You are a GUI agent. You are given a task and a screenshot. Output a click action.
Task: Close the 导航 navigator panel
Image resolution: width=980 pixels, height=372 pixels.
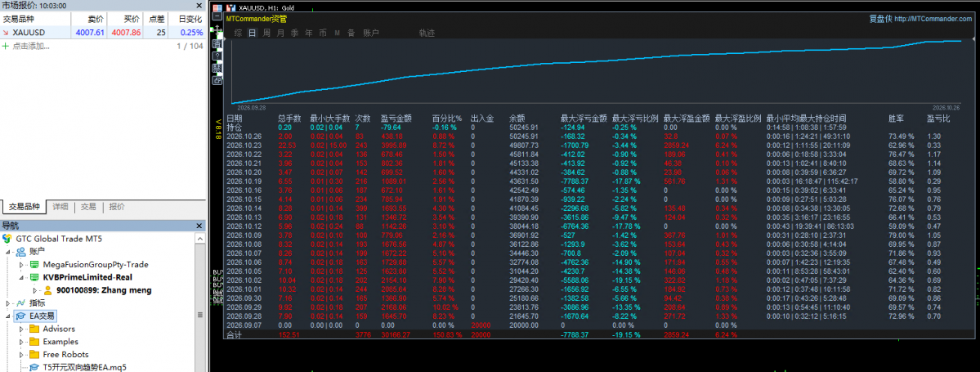point(200,226)
